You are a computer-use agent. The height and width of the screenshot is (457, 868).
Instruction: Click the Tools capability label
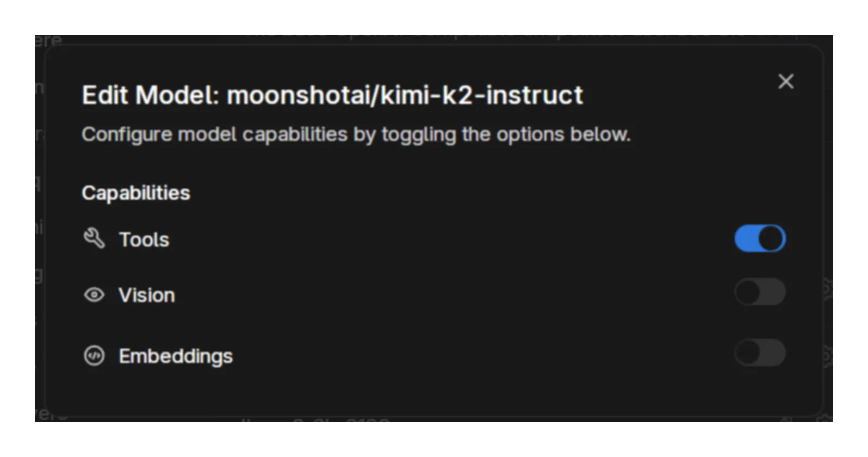tap(143, 239)
